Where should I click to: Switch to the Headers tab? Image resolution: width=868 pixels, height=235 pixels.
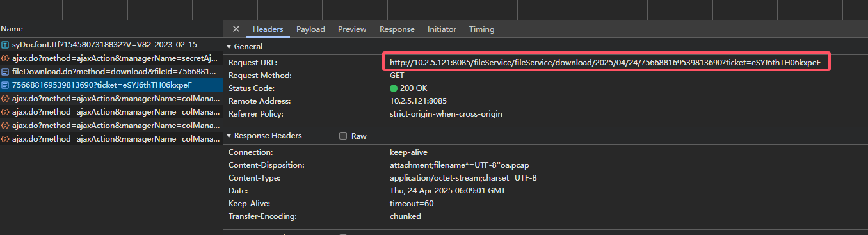point(268,29)
